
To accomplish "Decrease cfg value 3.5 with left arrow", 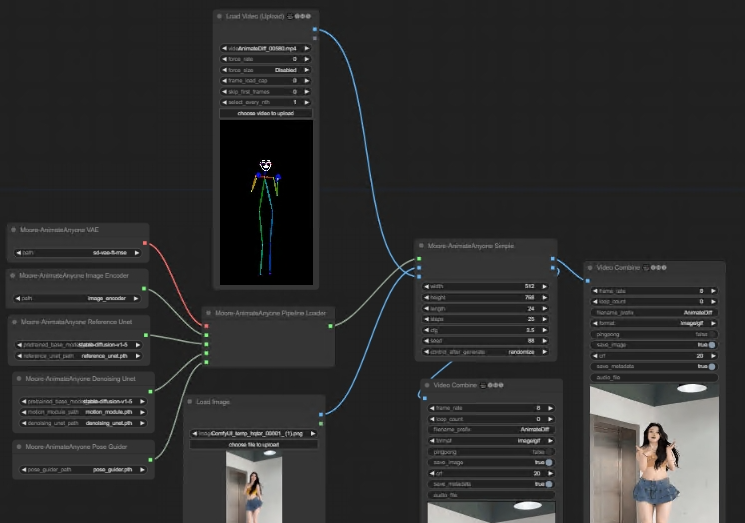I will [426, 330].
